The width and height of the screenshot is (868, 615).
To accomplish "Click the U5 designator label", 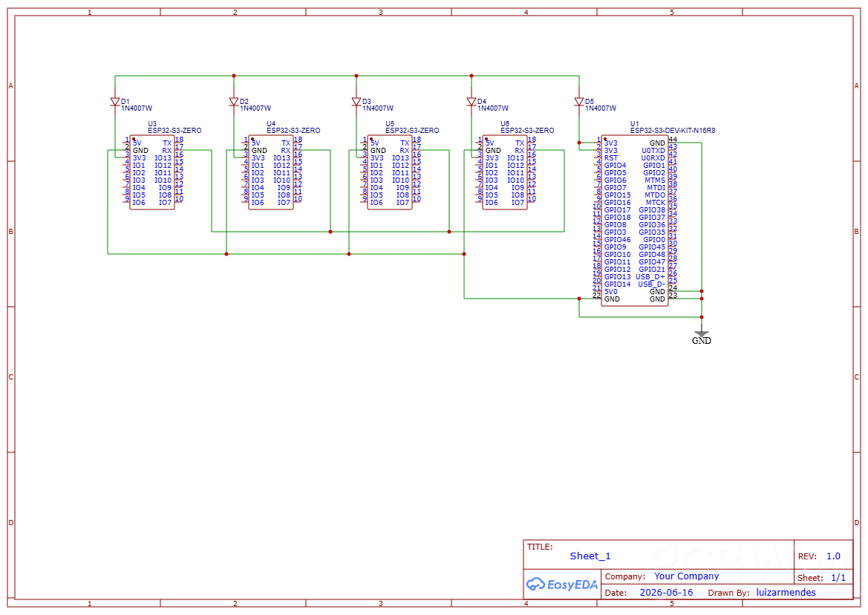I will [x=391, y=124].
